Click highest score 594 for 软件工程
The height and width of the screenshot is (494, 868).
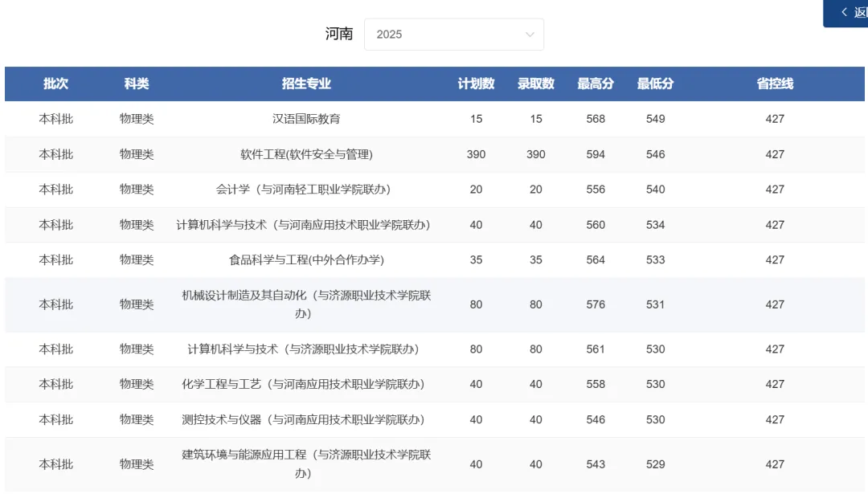tap(596, 154)
